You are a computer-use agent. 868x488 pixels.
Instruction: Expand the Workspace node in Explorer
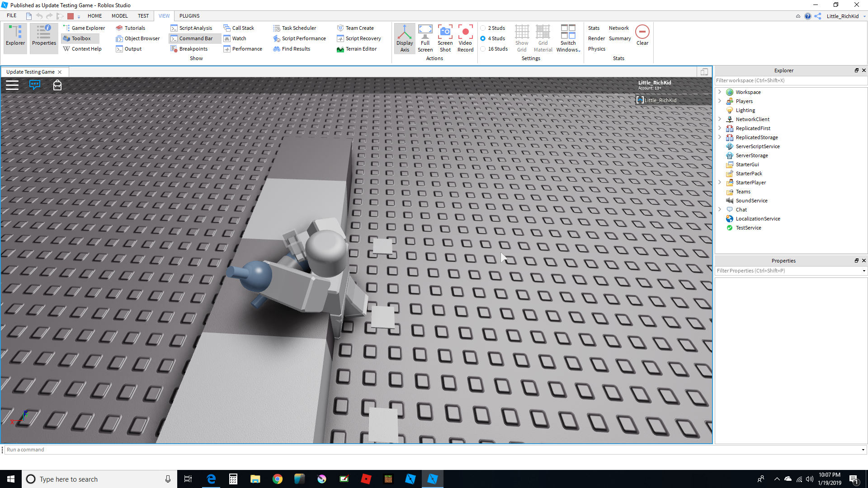click(x=720, y=92)
